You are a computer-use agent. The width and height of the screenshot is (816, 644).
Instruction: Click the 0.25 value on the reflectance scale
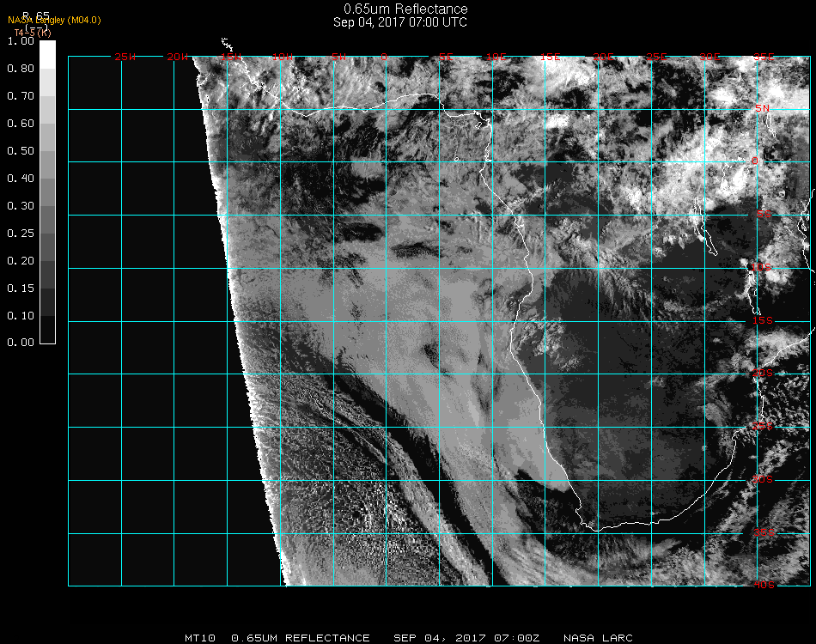click(x=21, y=233)
